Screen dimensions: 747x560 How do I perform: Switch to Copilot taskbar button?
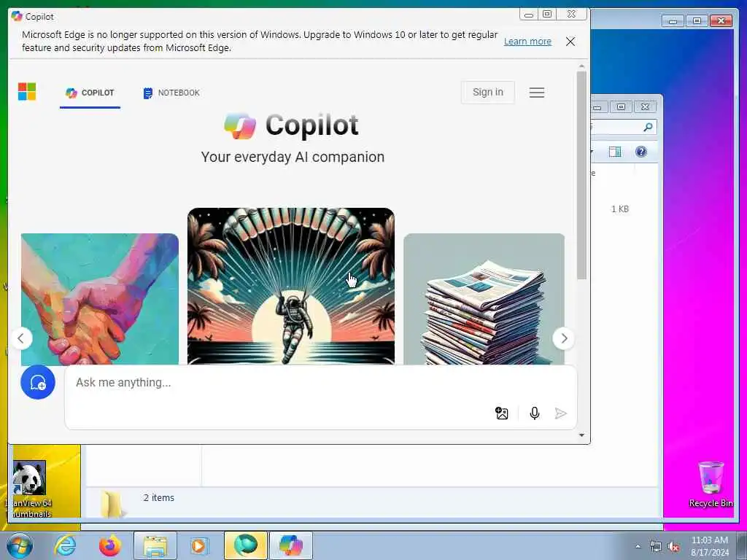[291, 545]
